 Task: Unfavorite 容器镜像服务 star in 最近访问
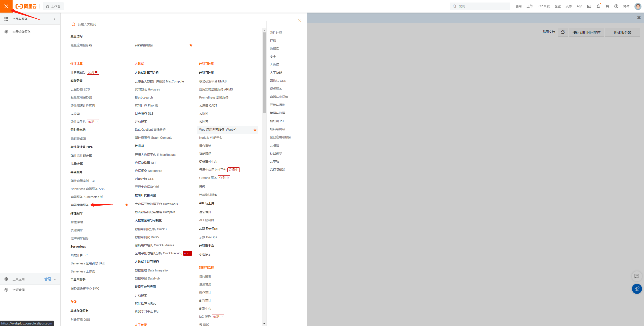191,45
